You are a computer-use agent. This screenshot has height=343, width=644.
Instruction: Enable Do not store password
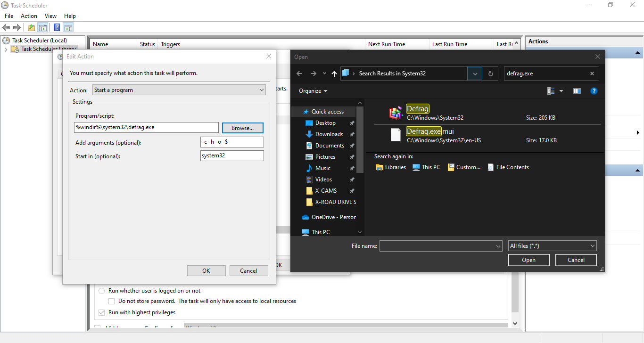111,301
